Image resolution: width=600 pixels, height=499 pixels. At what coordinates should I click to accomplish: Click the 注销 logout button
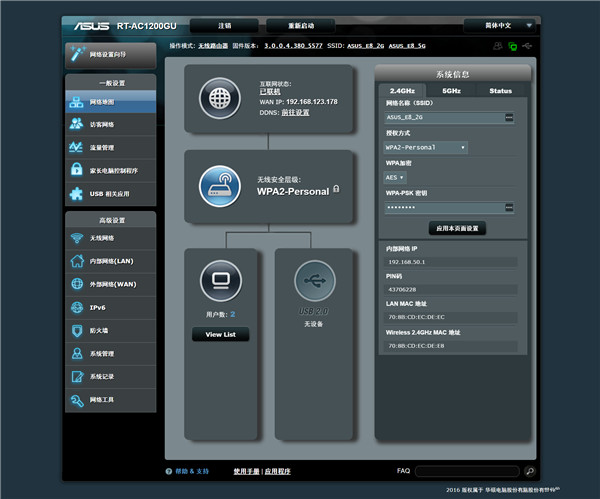pos(224,26)
